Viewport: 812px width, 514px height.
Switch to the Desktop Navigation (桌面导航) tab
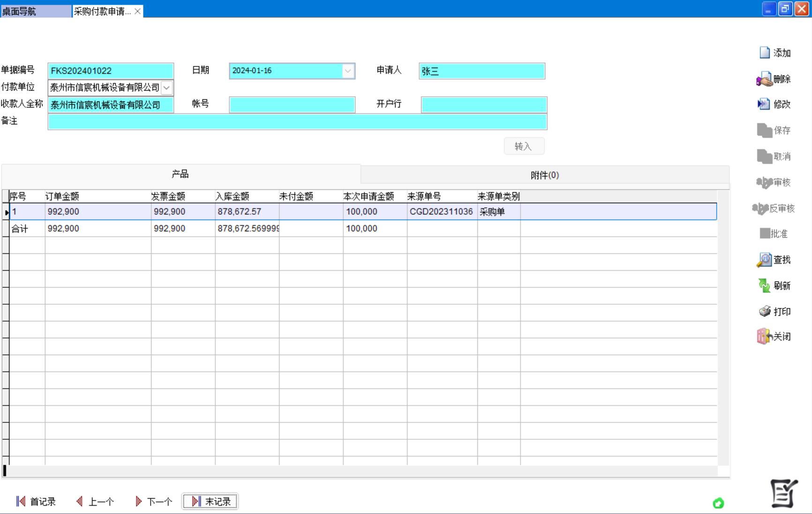[36, 11]
